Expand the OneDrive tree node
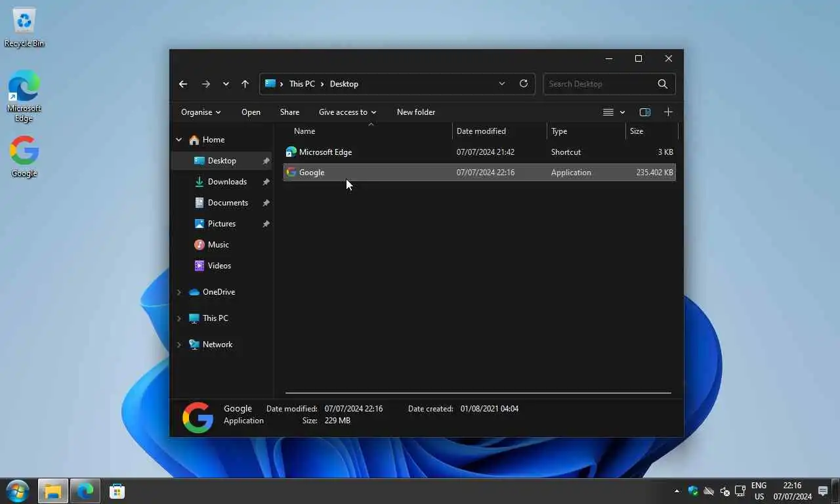The height and width of the screenshot is (504, 840). (x=178, y=292)
